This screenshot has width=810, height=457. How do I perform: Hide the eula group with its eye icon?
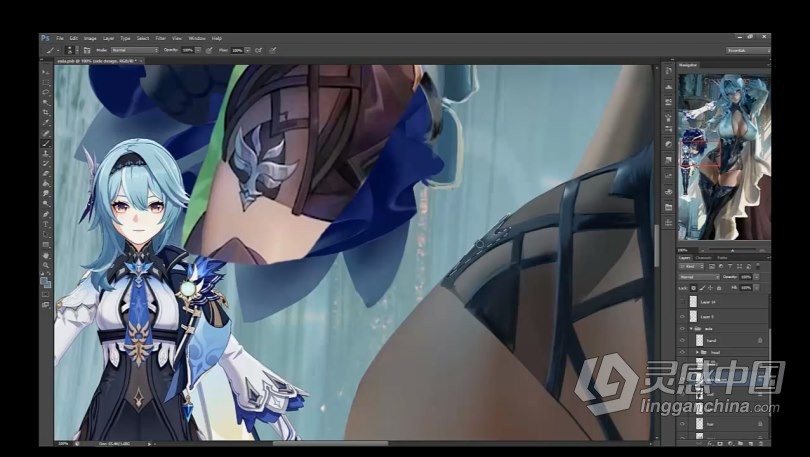(682, 328)
